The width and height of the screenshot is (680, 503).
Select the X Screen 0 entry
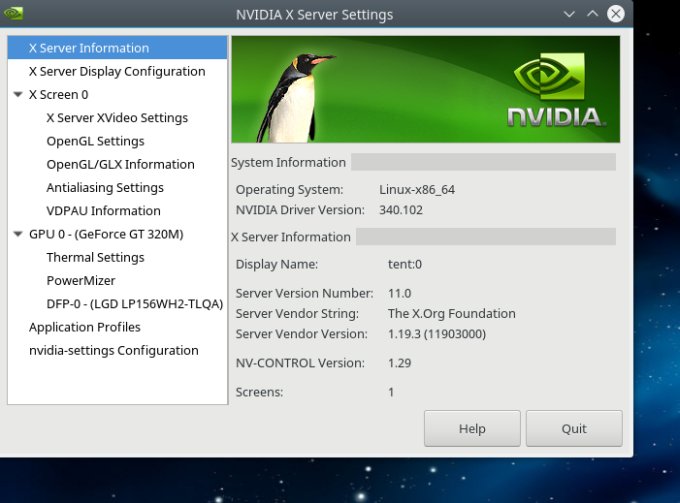point(59,95)
